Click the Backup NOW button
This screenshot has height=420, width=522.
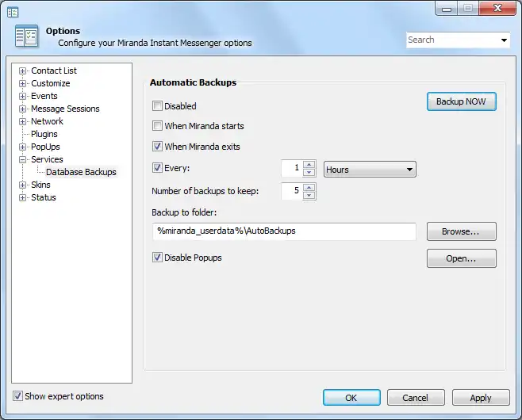pyautogui.click(x=462, y=101)
